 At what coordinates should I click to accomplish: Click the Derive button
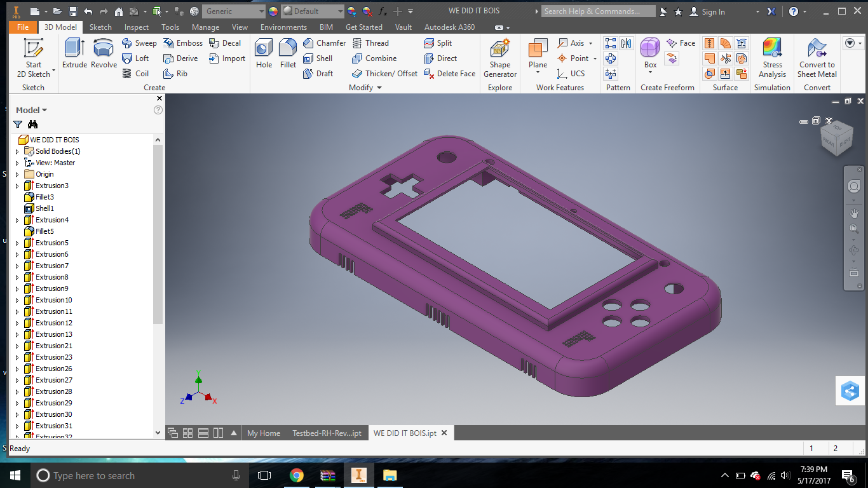pos(180,58)
